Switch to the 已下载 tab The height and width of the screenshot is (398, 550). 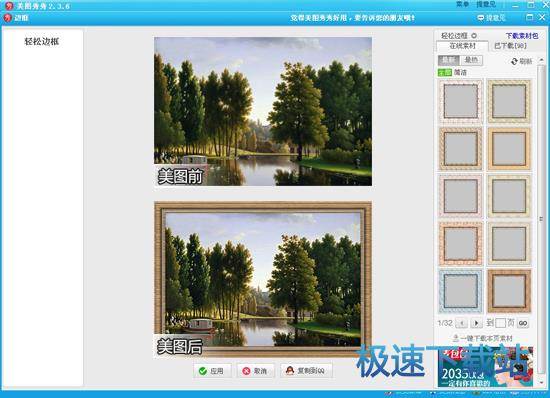coord(510,46)
